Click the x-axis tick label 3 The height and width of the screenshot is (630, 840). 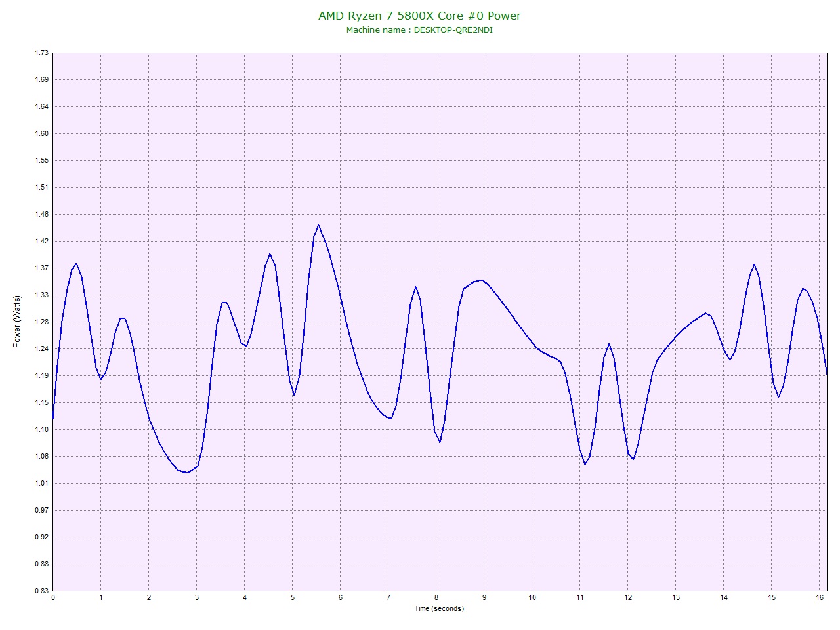click(197, 597)
